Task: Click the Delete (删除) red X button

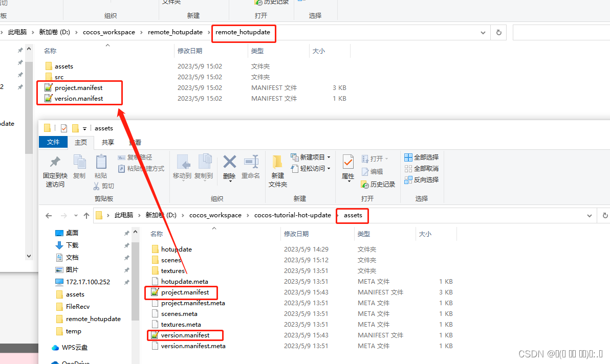Action: [229, 167]
